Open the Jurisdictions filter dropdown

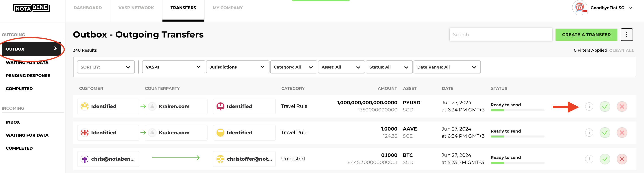click(x=237, y=67)
